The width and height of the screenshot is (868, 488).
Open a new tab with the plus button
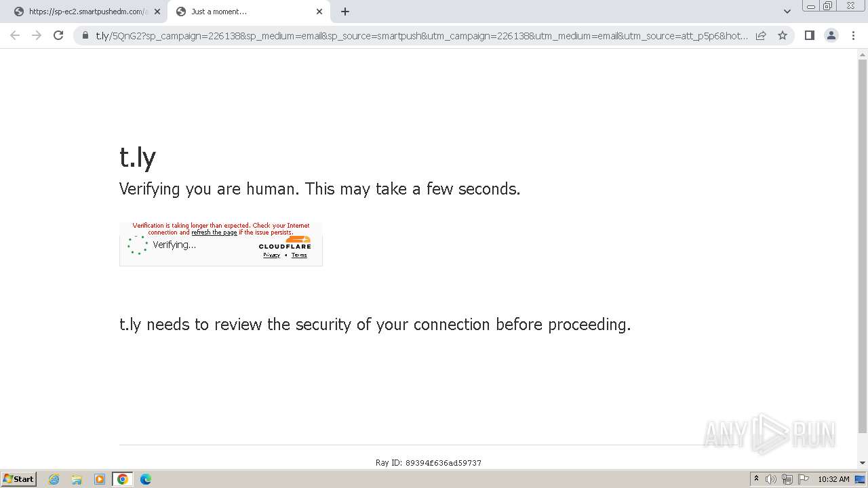345,12
